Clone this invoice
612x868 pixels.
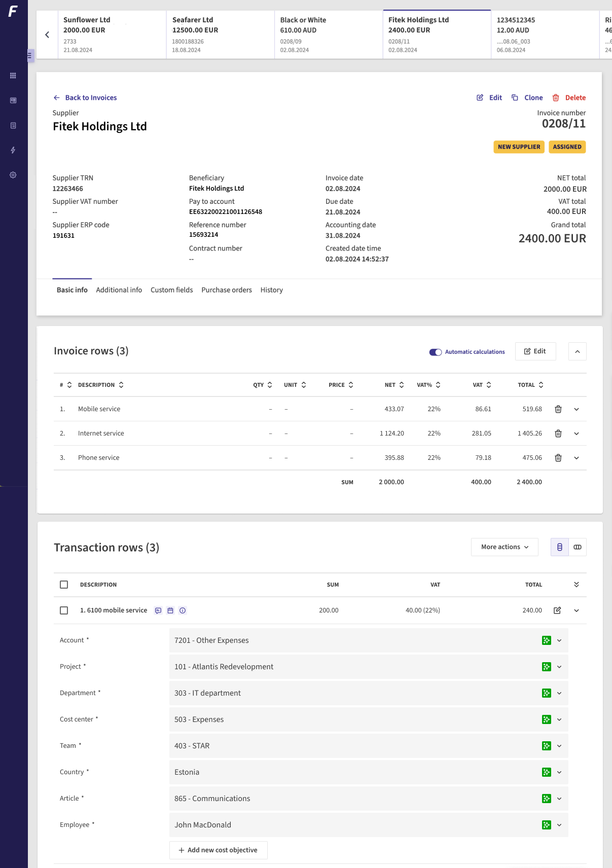pos(527,98)
